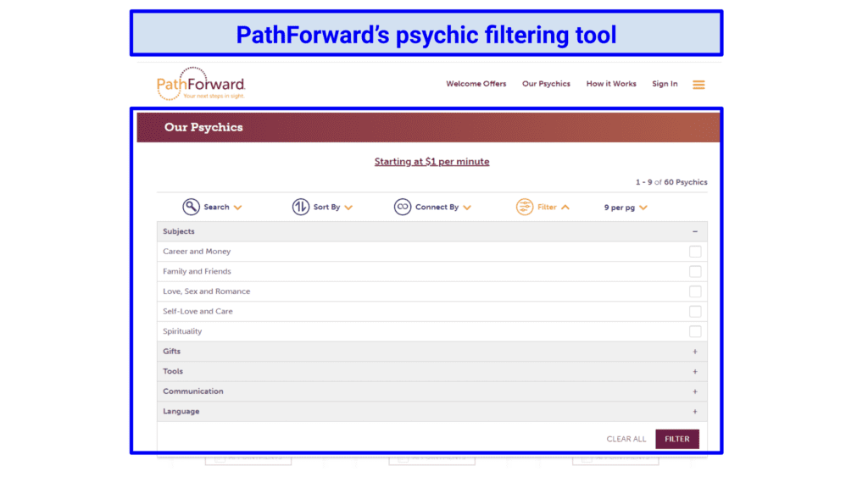Expand the Communication section

(431, 391)
